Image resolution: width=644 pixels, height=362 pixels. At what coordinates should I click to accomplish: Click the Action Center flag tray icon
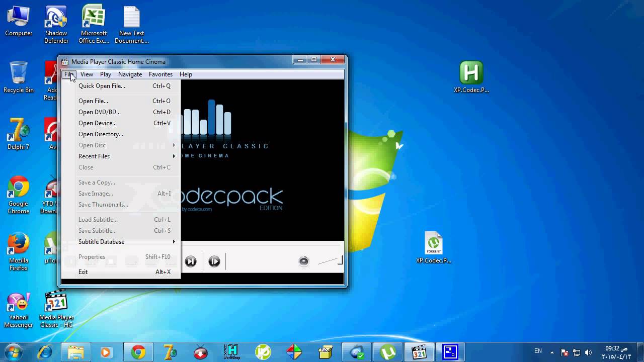pos(565,352)
